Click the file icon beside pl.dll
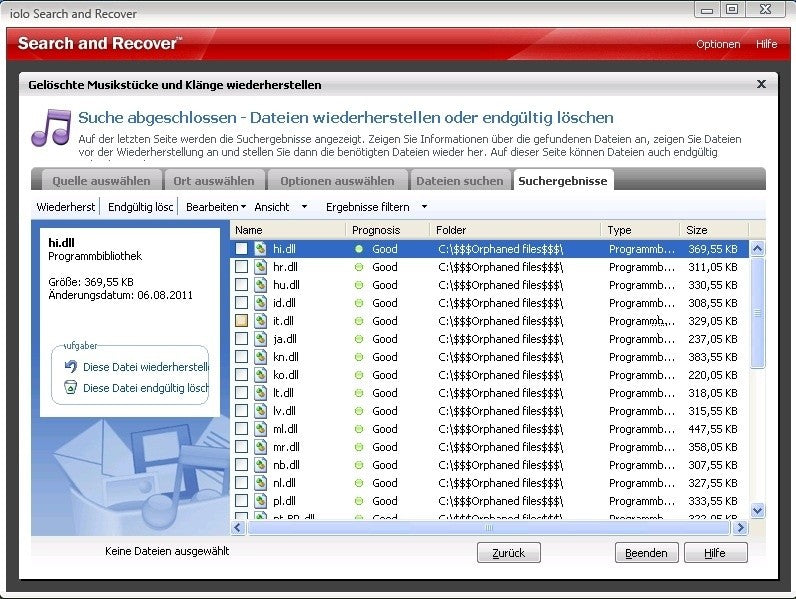The height and width of the screenshot is (599, 796). click(x=260, y=501)
